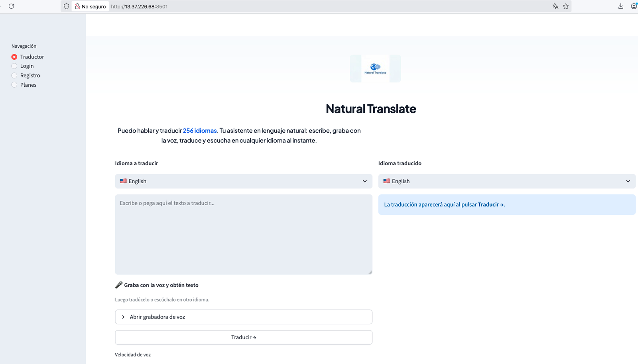Click the 256 idiomas link
Viewport: 638px width, 364px height.
[200, 131]
